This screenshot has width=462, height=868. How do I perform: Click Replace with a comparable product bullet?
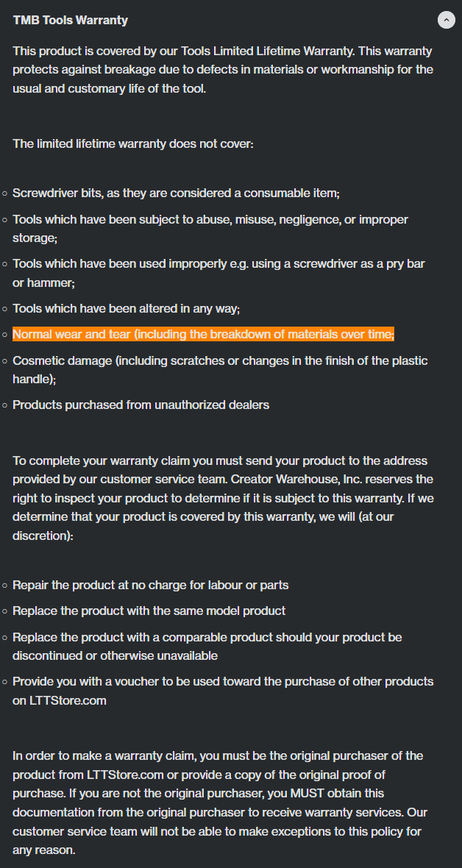(207, 647)
